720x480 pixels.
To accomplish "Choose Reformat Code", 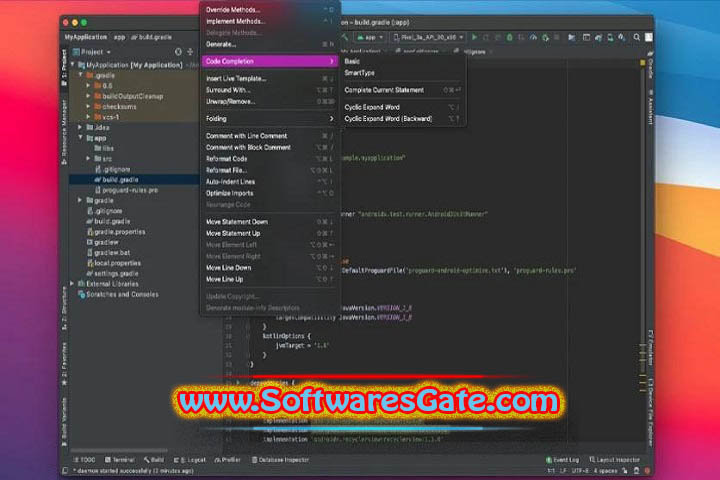I will (270, 158).
